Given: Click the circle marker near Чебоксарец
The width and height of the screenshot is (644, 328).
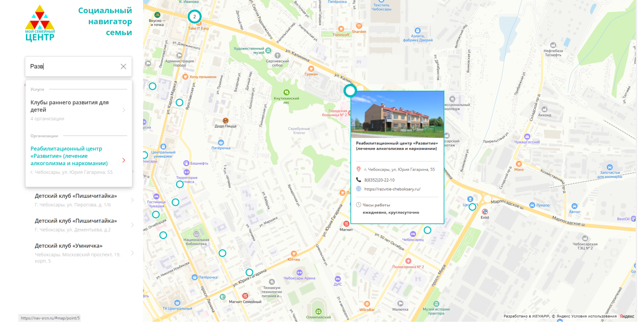Looking at the screenshot, I should (x=427, y=230).
